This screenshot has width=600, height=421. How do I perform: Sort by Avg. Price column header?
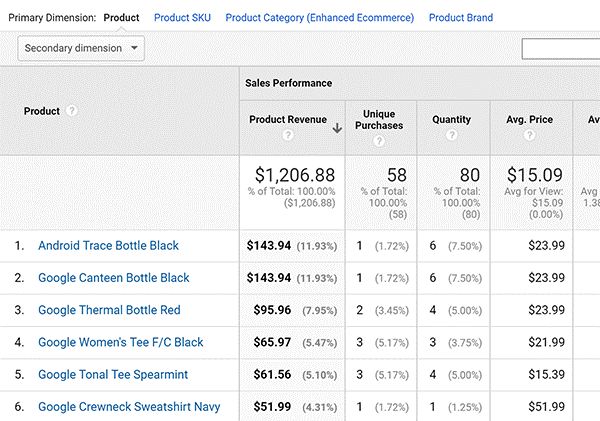529,119
